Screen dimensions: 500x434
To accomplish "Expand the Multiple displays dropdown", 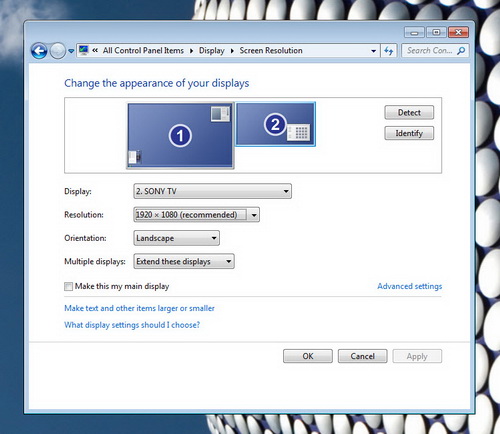I will point(184,261).
